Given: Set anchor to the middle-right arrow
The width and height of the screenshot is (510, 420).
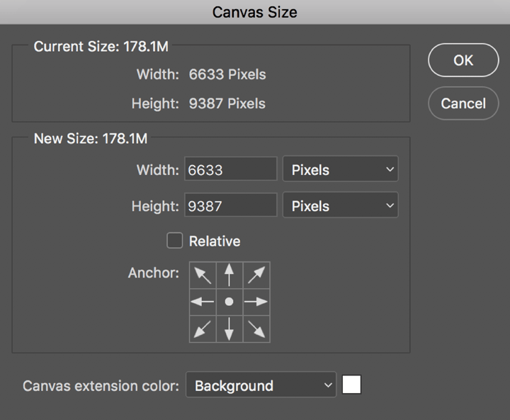Looking at the screenshot, I should point(256,302).
